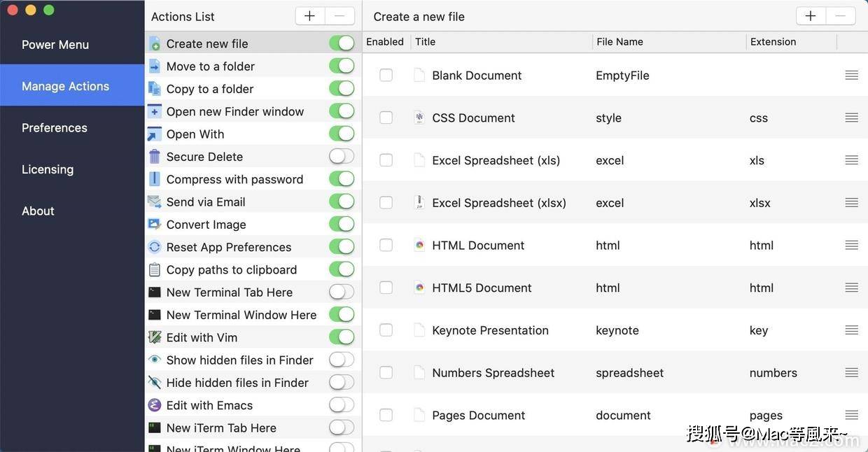The image size is (868, 452).
Task: Click the Compress with password icon
Action: click(155, 179)
